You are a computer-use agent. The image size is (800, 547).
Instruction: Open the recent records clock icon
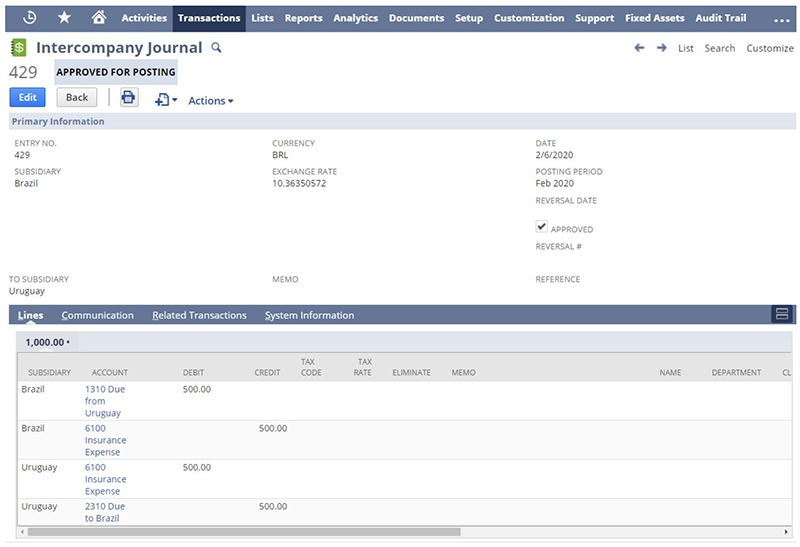click(x=29, y=17)
